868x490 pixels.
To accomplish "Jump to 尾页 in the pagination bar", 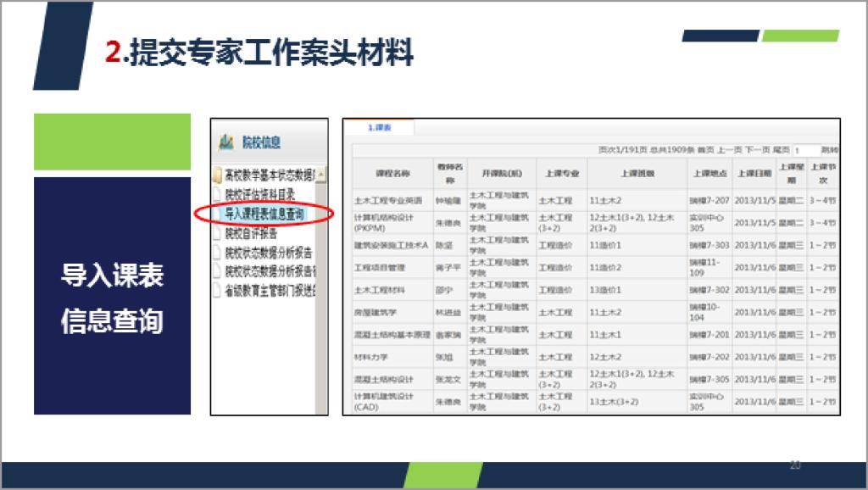I will click(x=781, y=150).
